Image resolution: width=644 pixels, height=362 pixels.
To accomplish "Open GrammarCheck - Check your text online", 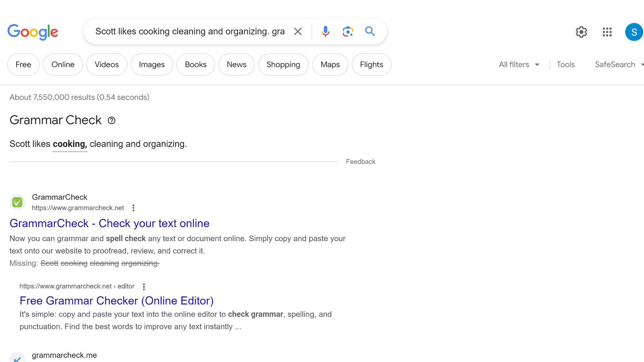I will 110,223.
